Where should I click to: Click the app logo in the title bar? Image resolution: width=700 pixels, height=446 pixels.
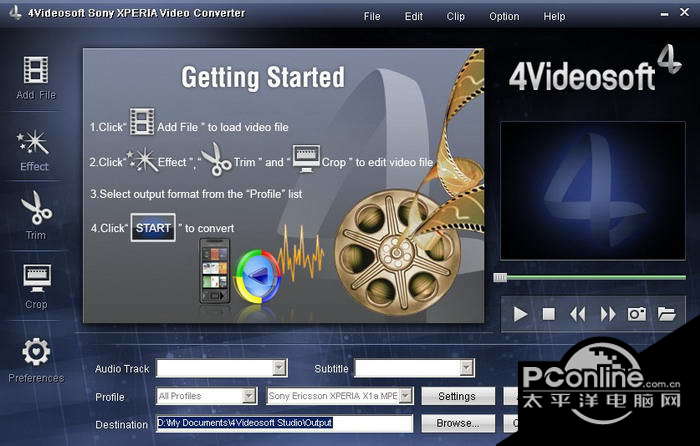coord(15,13)
